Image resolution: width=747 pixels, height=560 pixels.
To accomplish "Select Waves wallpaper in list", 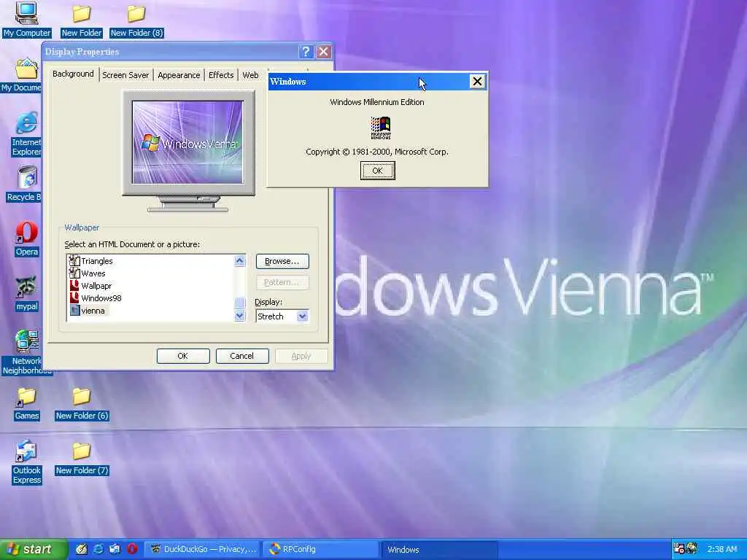I will pos(93,273).
